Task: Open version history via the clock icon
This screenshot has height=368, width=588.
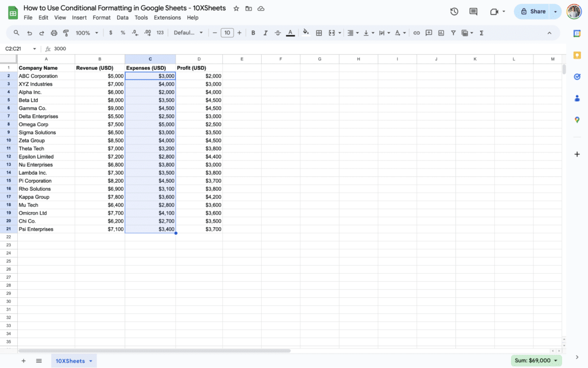Action: pyautogui.click(x=454, y=11)
